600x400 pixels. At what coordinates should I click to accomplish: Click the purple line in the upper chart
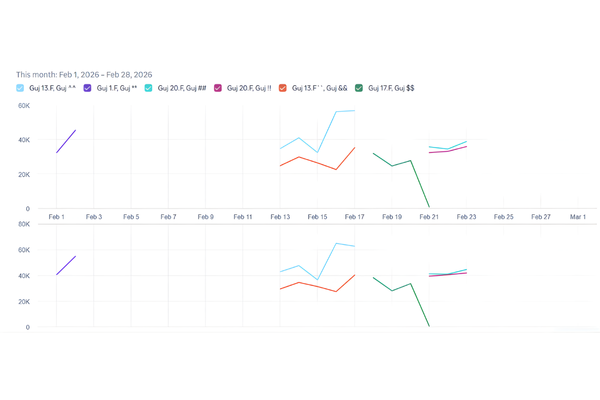[66, 141]
